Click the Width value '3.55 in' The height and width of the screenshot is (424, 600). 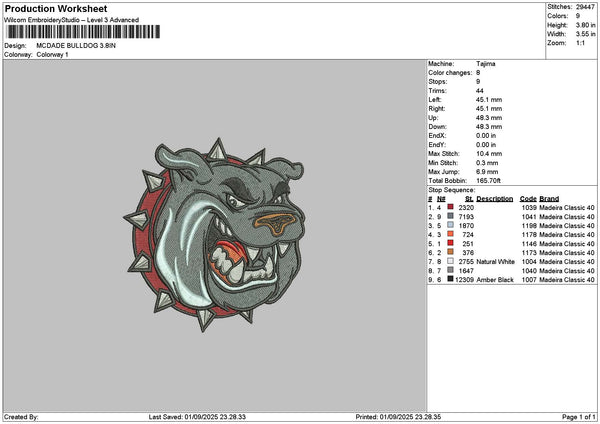click(585, 34)
